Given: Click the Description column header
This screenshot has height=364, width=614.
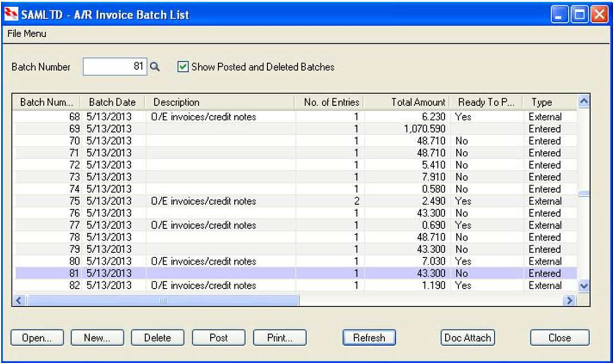Looking at the screenshot, I should click(220, 102).
